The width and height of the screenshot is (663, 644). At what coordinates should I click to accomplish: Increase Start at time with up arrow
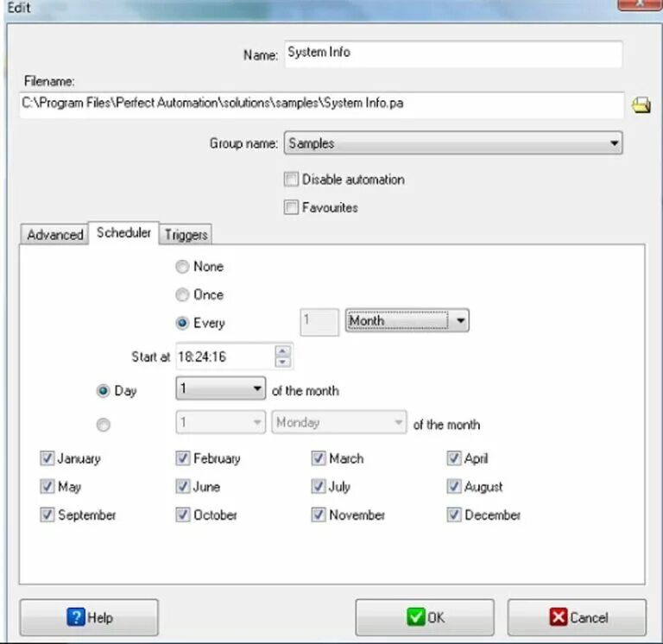point(283,350)
